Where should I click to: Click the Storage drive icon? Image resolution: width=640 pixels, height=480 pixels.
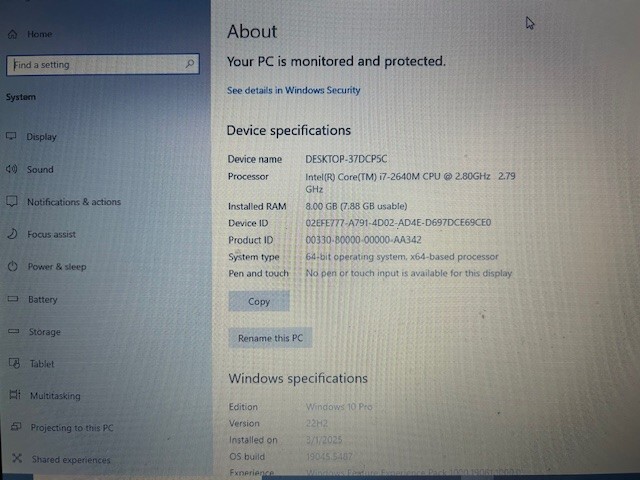(x=13, y=331)
